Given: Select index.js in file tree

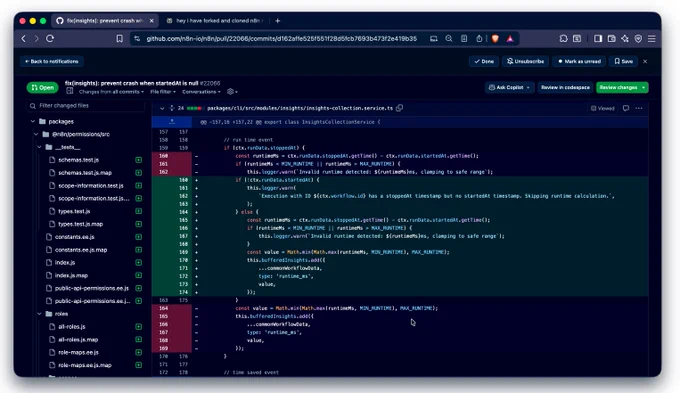Looking at the screenshot, I should pyautogui.click(x=65, y=262).
